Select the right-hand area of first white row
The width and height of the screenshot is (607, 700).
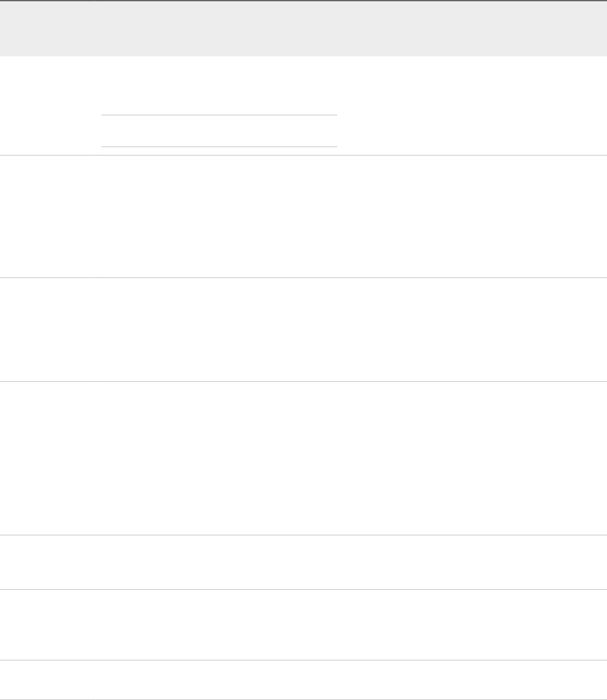(x=472, y=105)
